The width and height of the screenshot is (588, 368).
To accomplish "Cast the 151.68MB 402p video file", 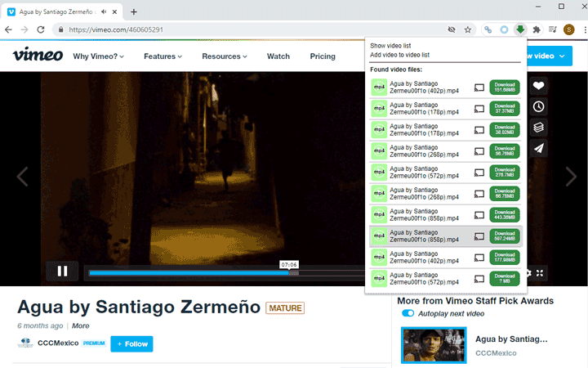I will tap(480, 88).
